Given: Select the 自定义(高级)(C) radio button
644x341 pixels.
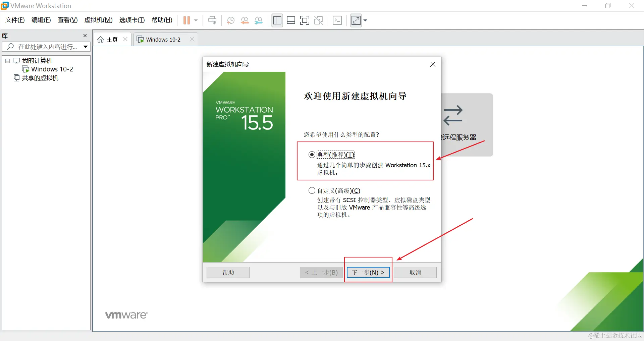Looking at the screenshot, I should pos(312,190).
